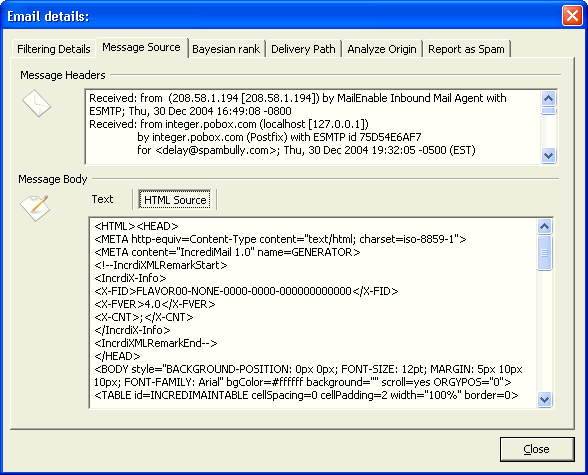Click the down arrow of headers scrollbar
Viewport: 588px width, 475px height.
(x=549, y=155)
